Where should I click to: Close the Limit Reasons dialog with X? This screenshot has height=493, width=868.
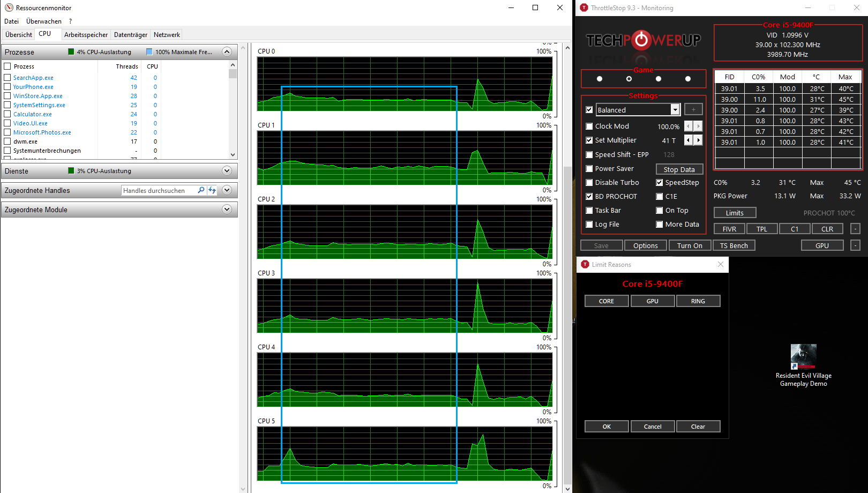721,264
